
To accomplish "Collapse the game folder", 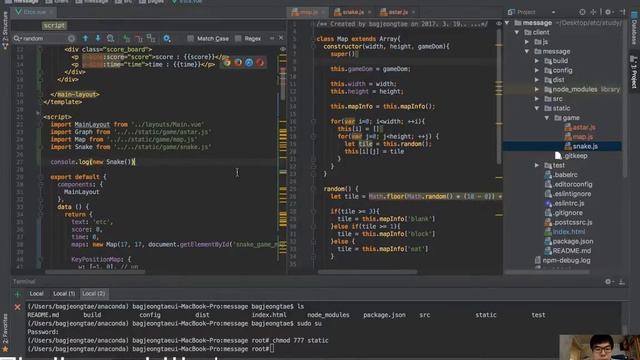I will [547, 118].
